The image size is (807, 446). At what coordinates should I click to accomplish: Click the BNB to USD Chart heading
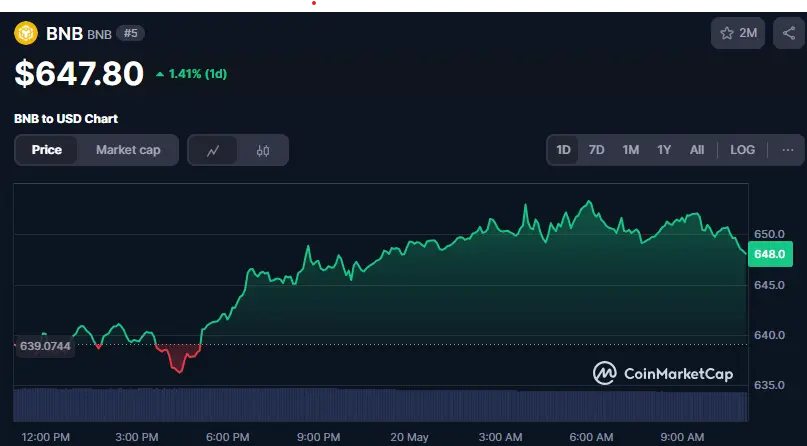coord(66,119)
